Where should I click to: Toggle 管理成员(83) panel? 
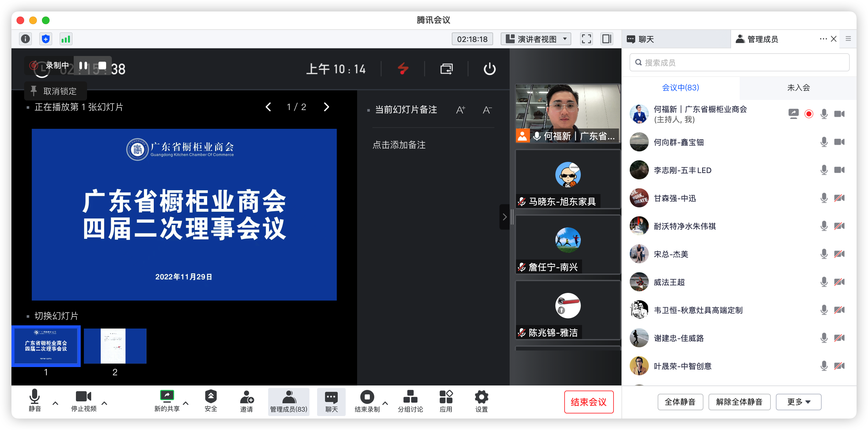click(288, 401)
